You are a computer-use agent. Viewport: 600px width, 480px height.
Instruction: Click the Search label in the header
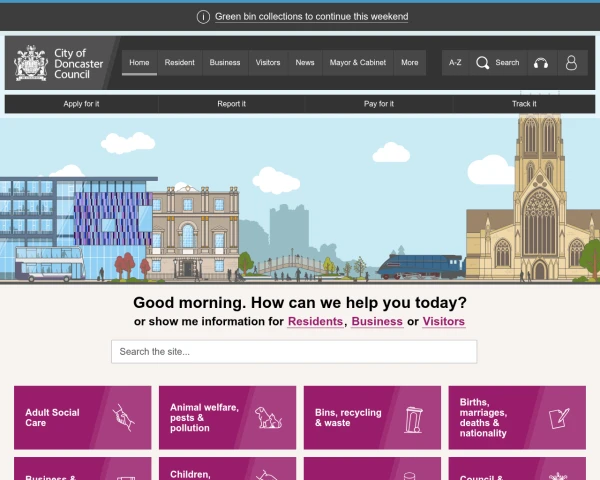click(507, 63)
